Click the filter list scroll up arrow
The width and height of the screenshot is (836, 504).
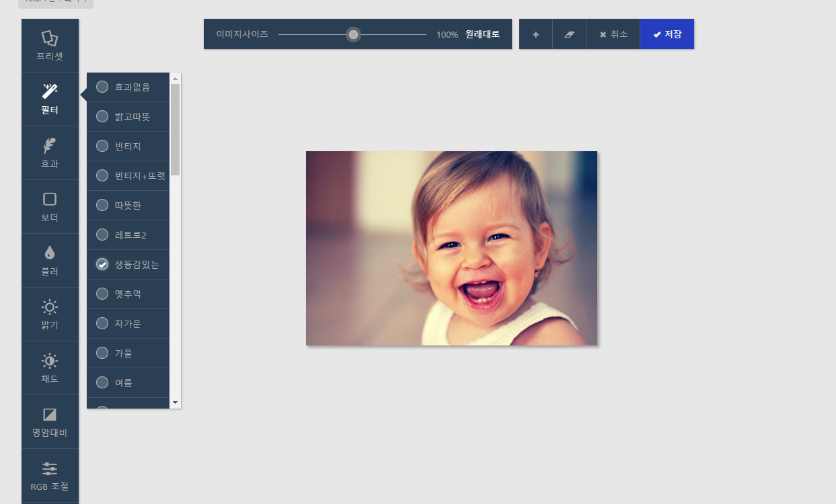click(176, 78)
